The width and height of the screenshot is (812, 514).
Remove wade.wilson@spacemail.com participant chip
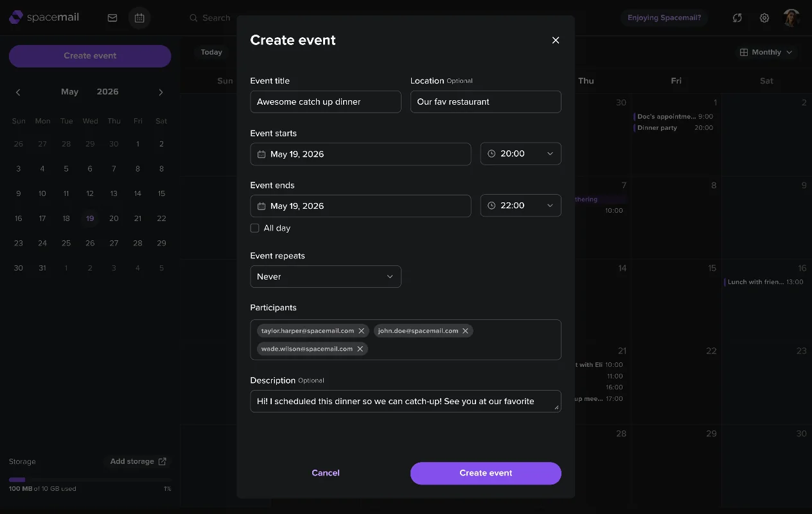pos(360,349)
